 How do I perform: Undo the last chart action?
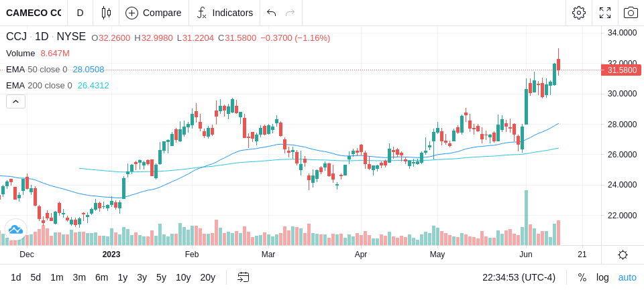(x=271, y=13)
